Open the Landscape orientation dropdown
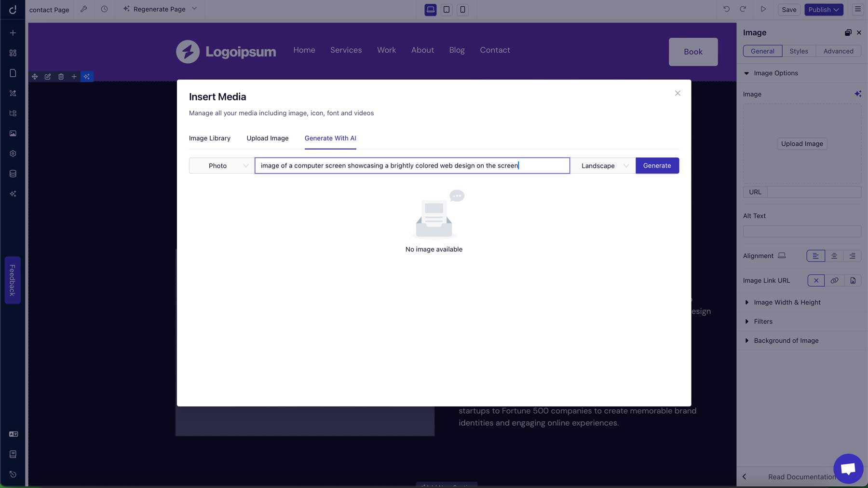 point(603,166)
